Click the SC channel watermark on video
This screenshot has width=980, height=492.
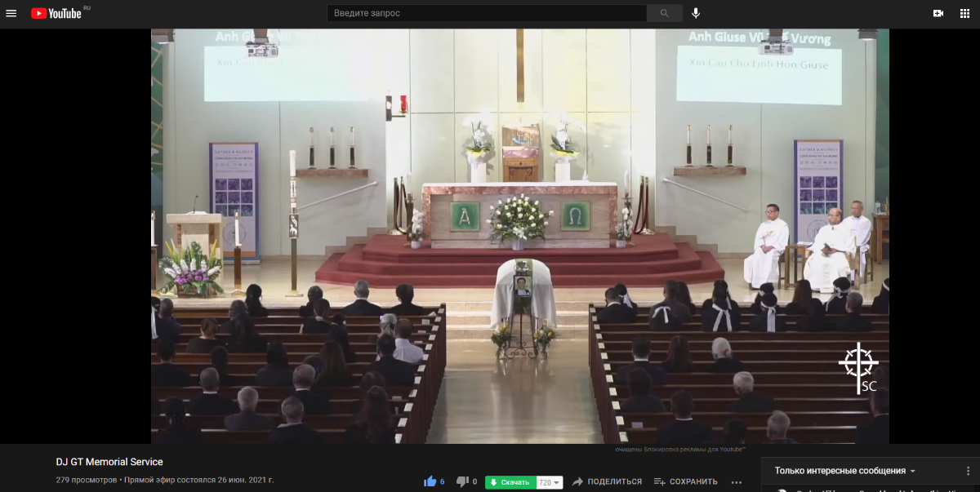coord(858,366)
